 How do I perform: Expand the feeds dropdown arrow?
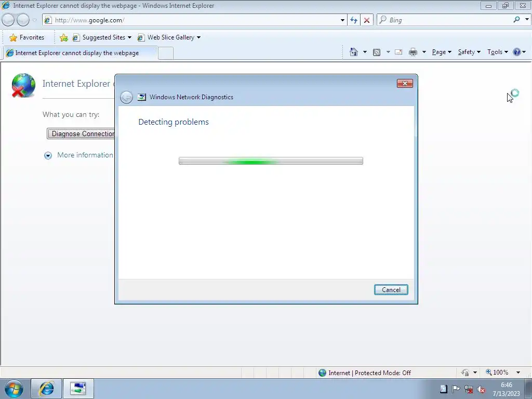pos(388,52)
